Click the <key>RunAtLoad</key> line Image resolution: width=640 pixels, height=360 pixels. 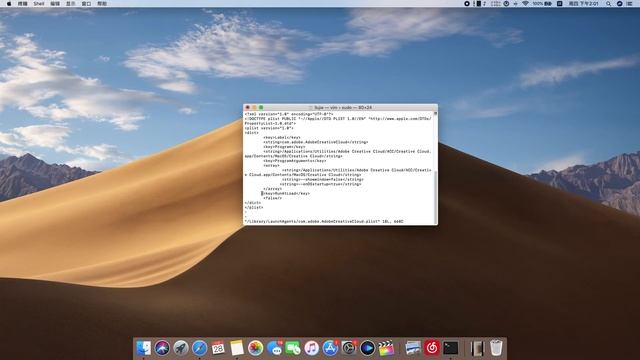pyautogui.click(x=286, y=193)
